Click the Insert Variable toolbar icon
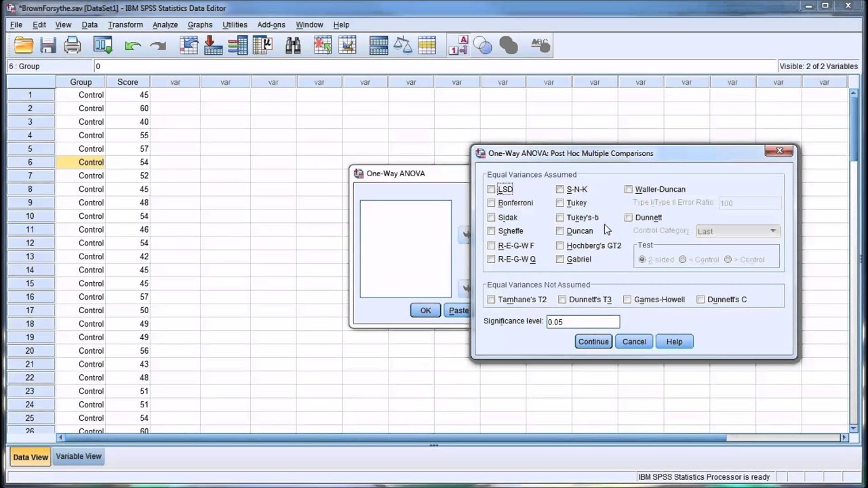 (347, 45)
